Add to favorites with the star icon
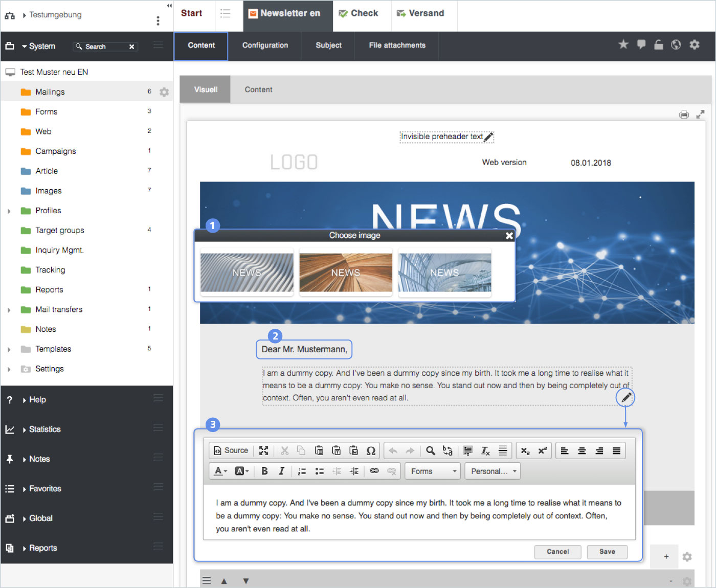This screenshot has height=588, width=716. pyautogui.click(x=623, y=45)
